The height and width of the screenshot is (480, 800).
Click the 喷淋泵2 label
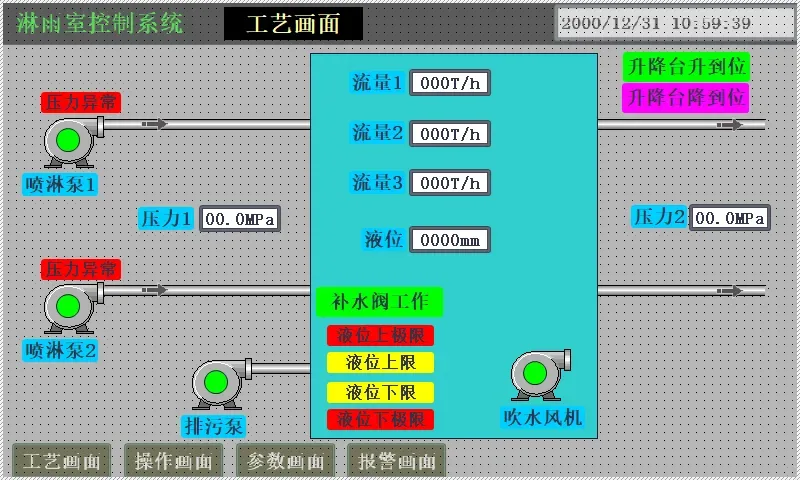point(60,351)
